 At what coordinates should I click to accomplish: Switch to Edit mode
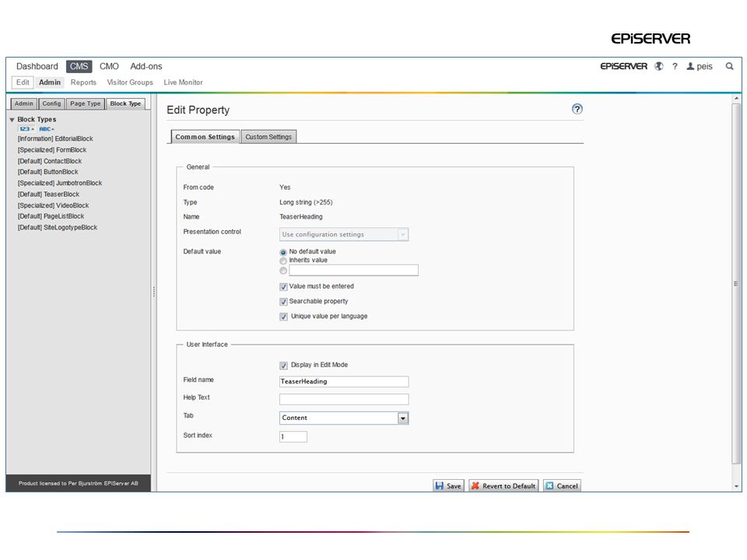[23, 82]
